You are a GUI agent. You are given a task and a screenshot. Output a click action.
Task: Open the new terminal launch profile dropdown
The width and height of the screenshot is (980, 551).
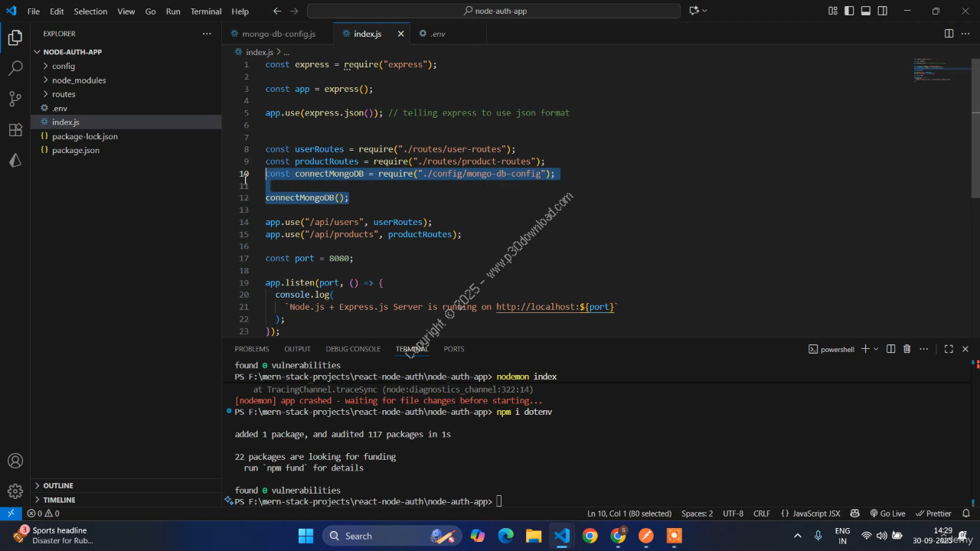click(876, 349)
